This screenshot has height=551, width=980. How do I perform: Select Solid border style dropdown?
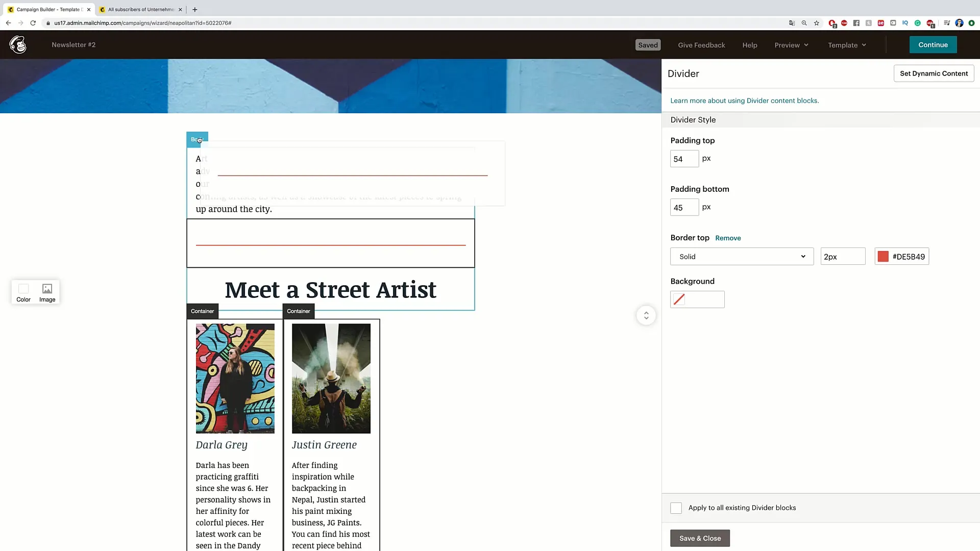coord(741,256)
